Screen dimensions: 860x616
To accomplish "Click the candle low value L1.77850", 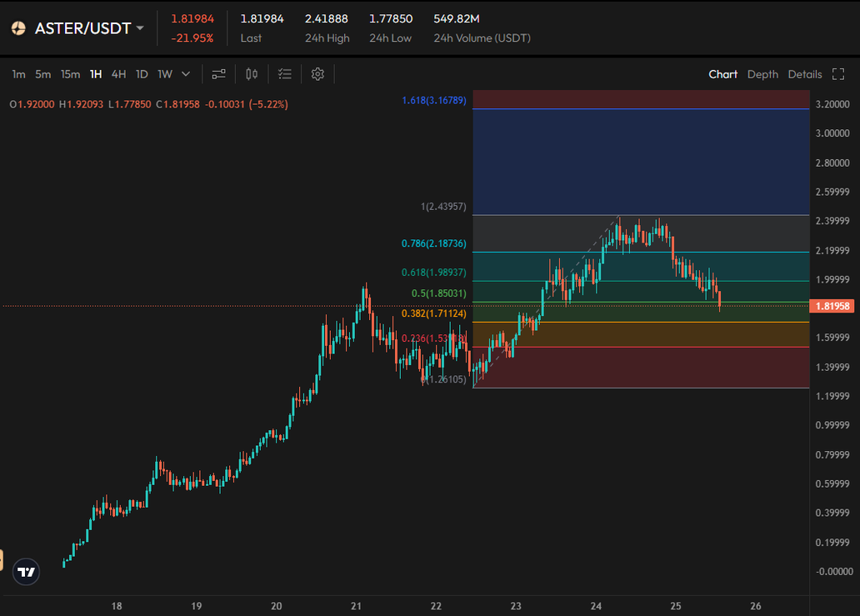I will [129, 104].
